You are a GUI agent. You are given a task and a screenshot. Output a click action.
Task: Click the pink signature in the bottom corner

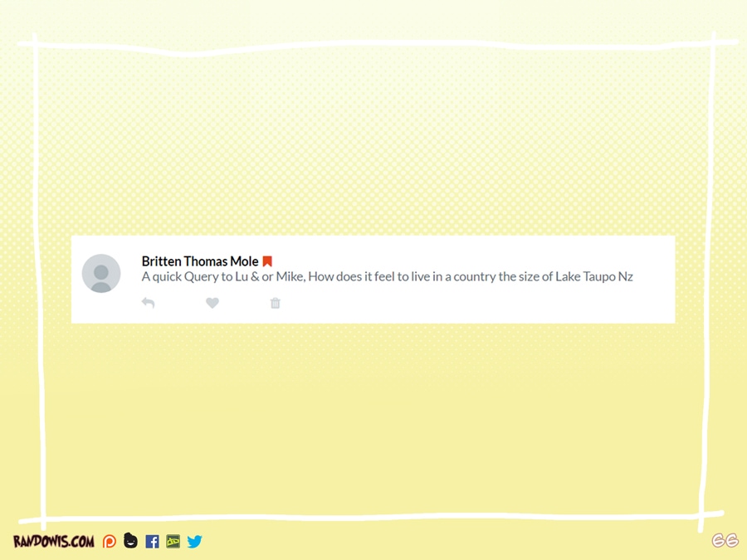[x=725, y=541]
